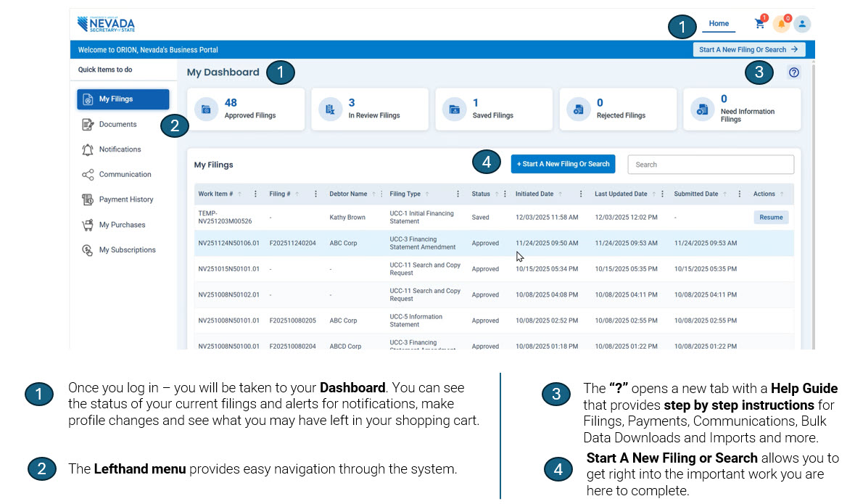The width and height of the screenshot is (855, 504).
Task: Sort by Initiated Date arrow
Action: pyautogui.click(x=560, y=194)
